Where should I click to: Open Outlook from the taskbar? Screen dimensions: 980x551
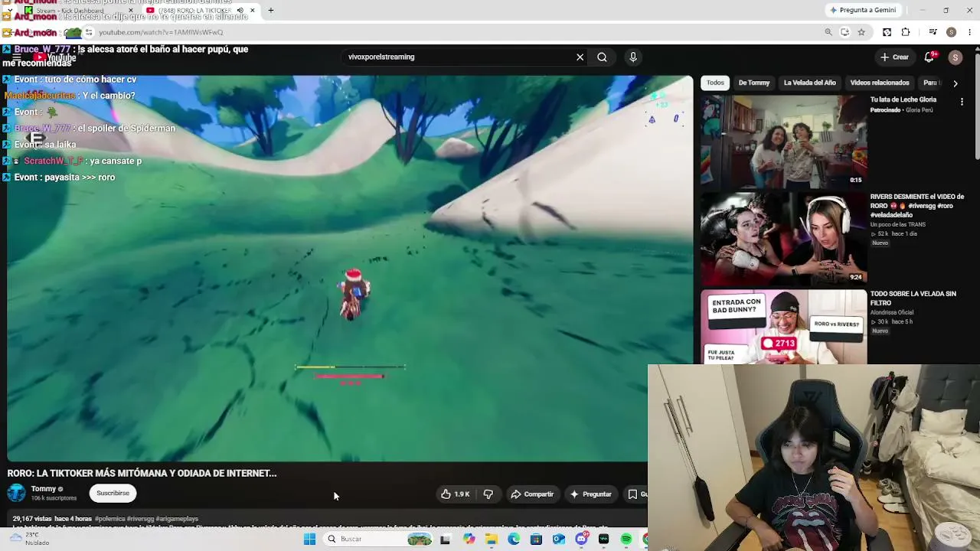click(559, 540)
